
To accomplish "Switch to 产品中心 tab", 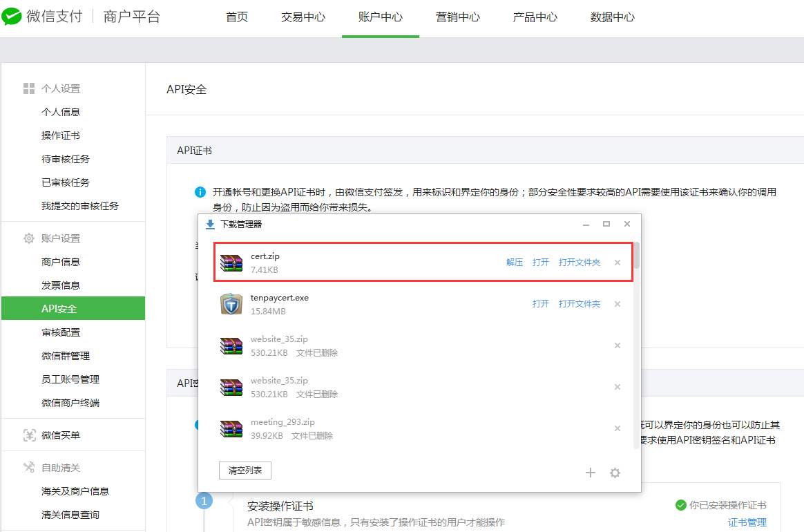I will point(535,17).
